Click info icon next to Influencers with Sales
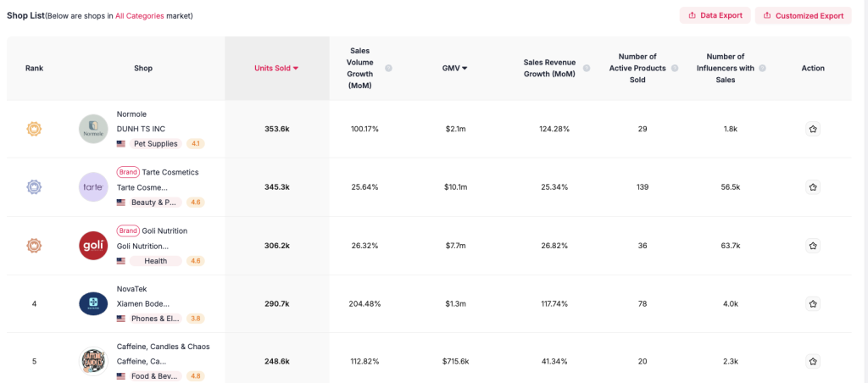This screenshot has width=868, height=383. (762, 68)
